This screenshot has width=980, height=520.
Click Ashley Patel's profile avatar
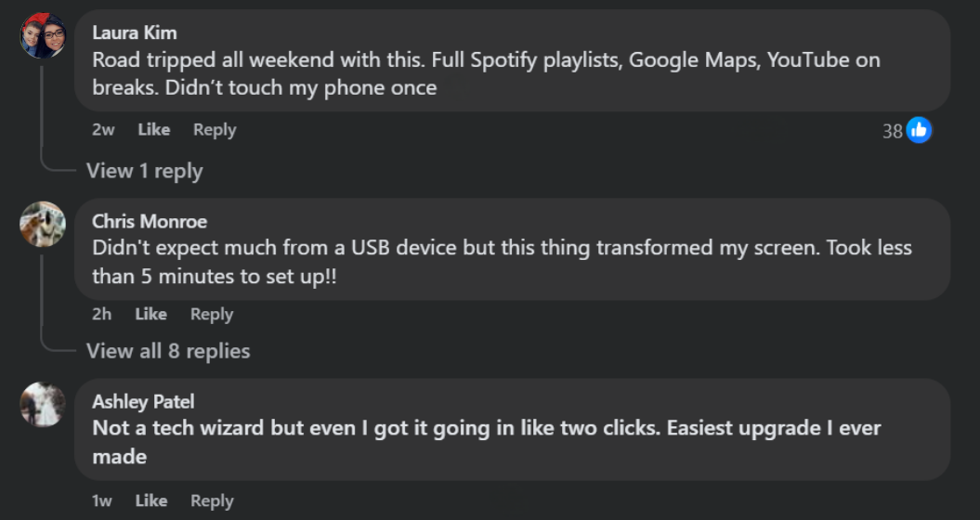[x=43, y=404]
